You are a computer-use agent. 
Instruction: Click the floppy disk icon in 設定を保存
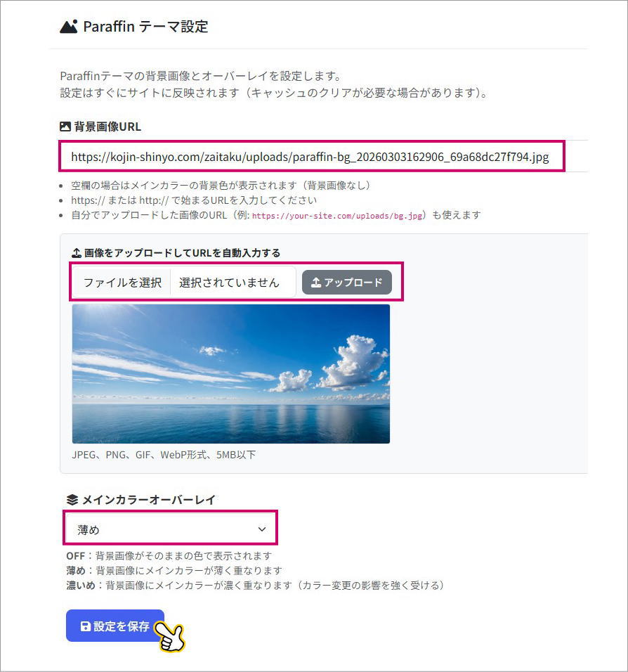click(x=85, y=626)
